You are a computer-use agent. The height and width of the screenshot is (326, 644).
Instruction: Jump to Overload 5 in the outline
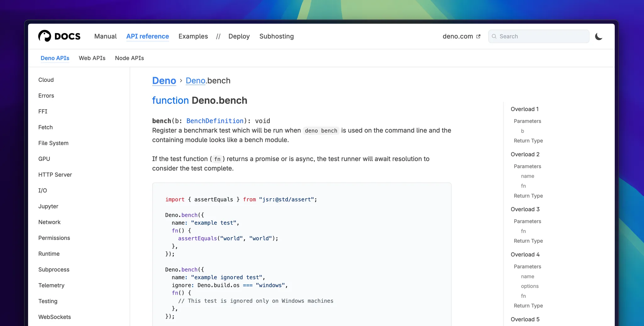(x=525, y=319)
